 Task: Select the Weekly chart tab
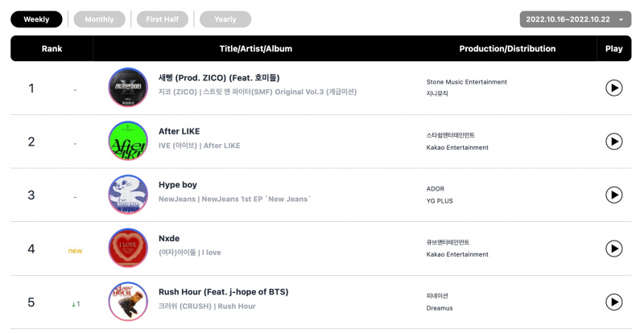[x=36, y=19]
